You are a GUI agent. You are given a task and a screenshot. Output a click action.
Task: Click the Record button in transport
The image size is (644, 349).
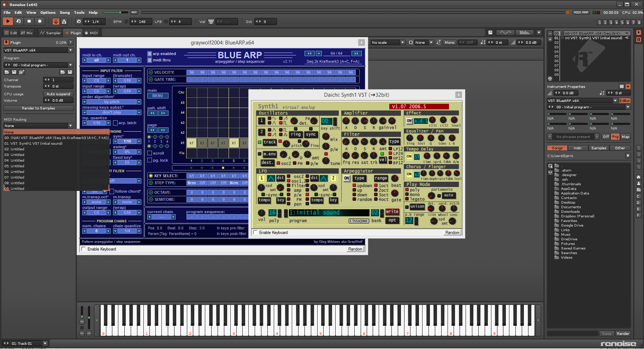coord(40,21)
